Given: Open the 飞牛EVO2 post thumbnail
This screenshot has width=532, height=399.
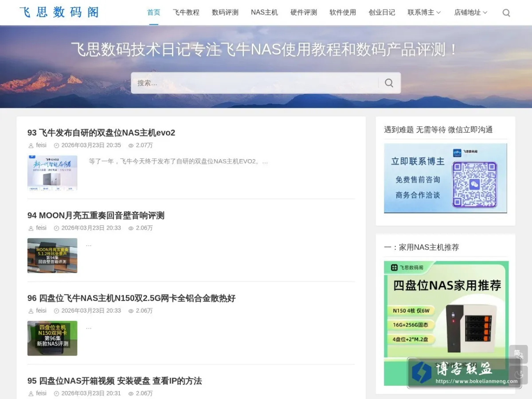Looking at the screenshot, I should (x=52, y=173).
